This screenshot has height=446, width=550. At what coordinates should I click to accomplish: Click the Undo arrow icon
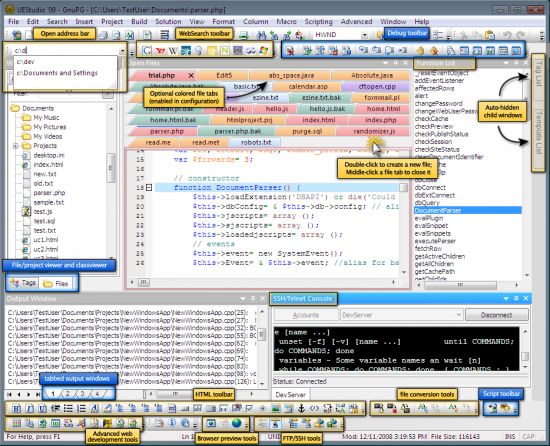coord(507,35)
